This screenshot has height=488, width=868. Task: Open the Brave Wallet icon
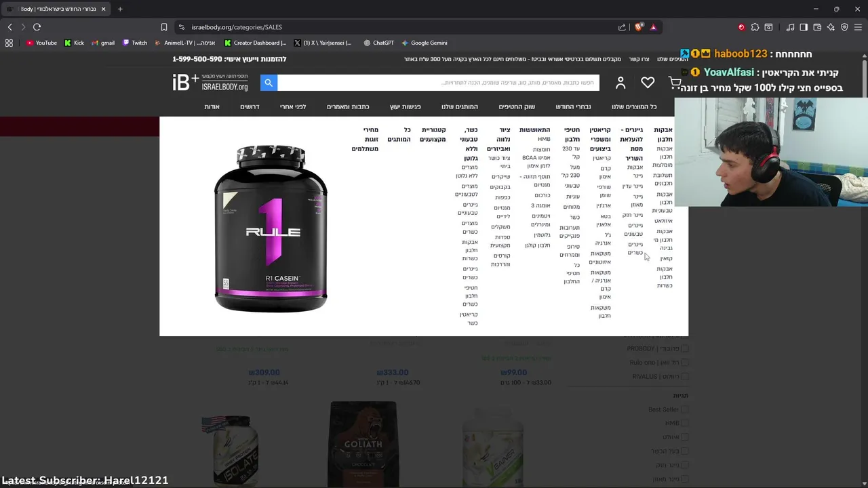[x=817, y=27]
